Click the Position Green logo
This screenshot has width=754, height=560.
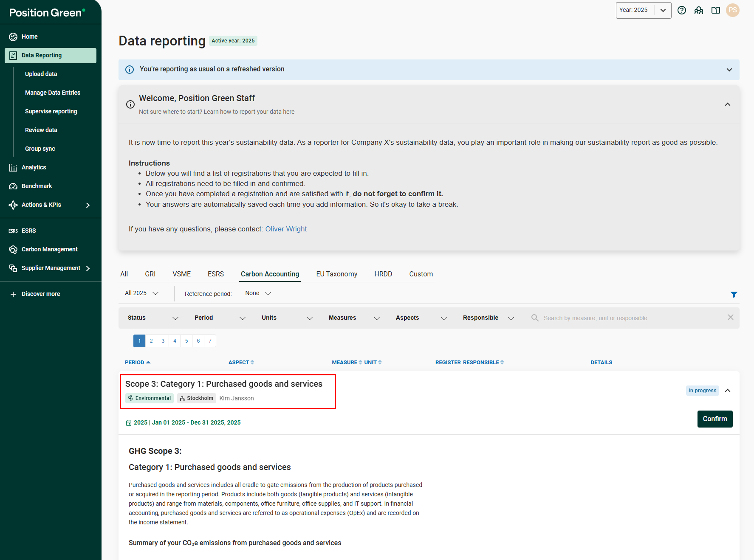(47, 12)
